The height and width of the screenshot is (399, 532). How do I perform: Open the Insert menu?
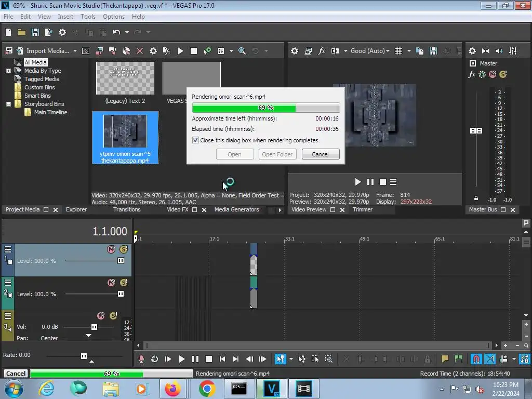pyautogui.click(x=65, y=17)
